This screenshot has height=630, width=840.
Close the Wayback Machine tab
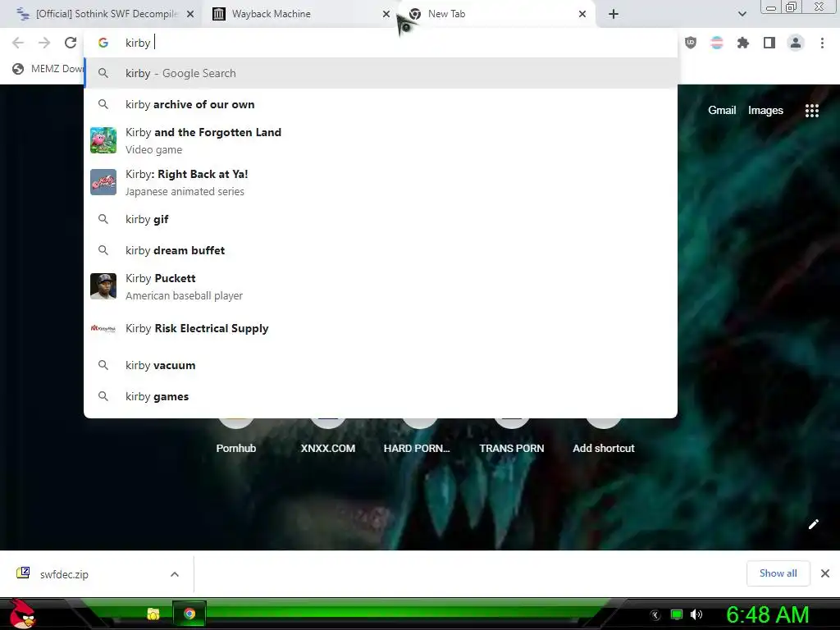[386, 14]
